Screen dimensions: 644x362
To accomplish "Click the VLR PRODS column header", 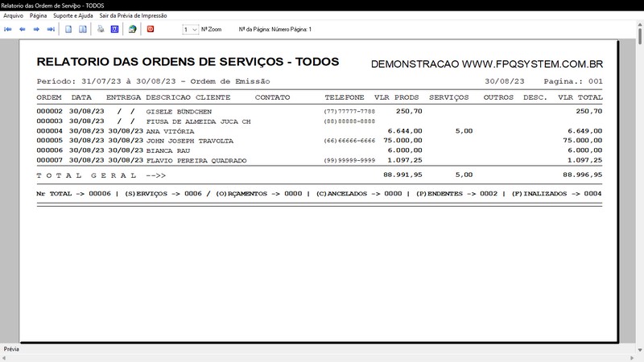I will [396, 97].
